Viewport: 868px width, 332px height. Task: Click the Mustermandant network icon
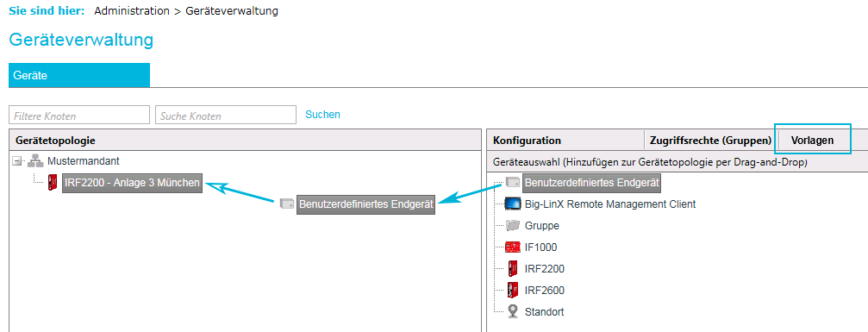34,161
